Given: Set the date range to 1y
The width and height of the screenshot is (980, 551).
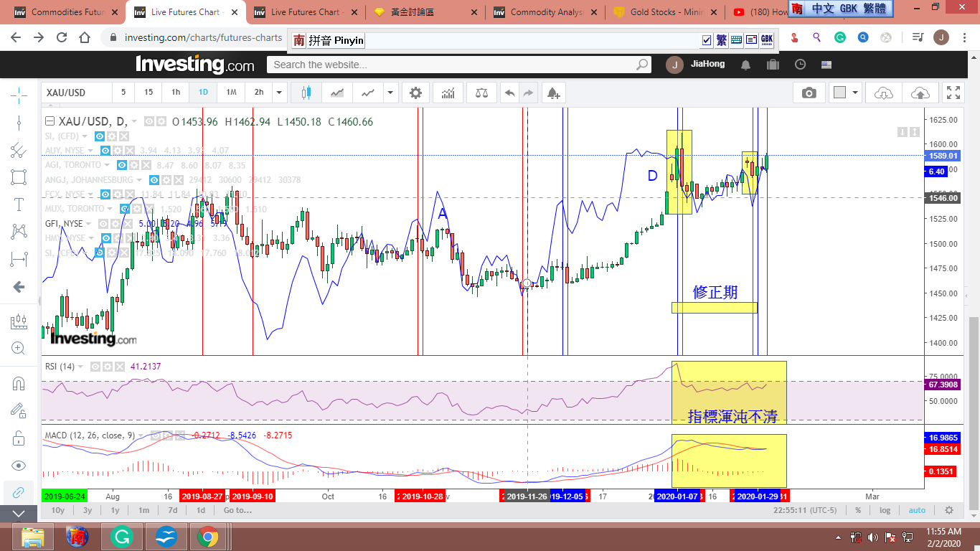Looking at the screenshot, I should pos(115,510).
